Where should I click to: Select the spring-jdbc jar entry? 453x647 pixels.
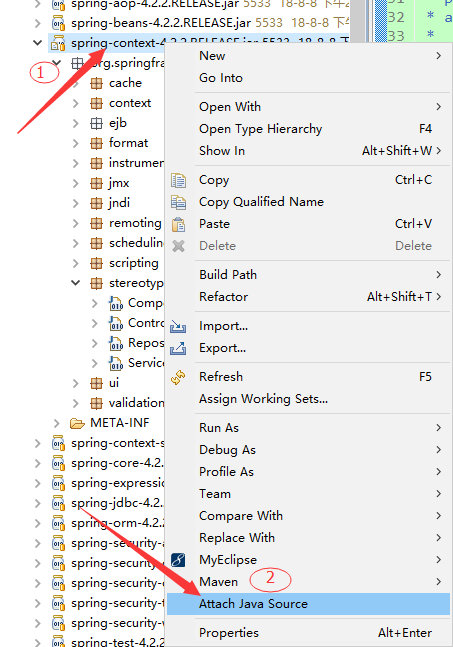(x=117, y=503)
